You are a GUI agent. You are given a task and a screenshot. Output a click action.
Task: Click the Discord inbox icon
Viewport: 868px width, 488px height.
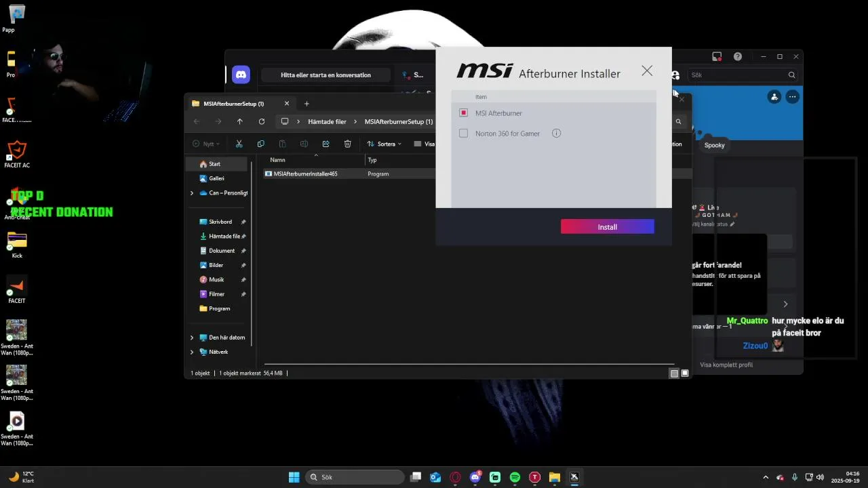(x=717, y=56)
